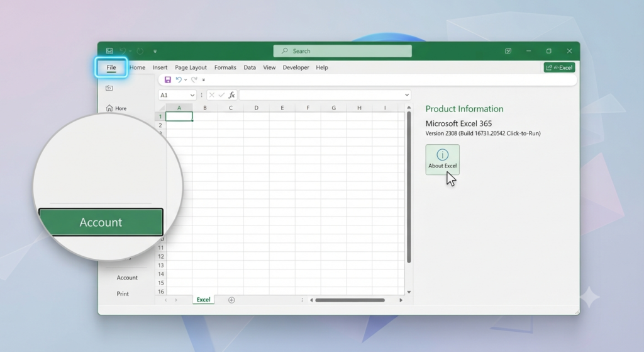
Task: Select column I header
Action: pos(385,108)
